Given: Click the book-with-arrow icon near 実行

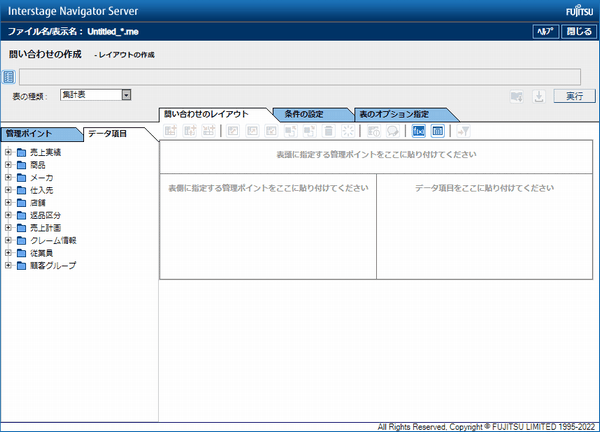Looking at the screenshot, I should [x=517, y=96].
